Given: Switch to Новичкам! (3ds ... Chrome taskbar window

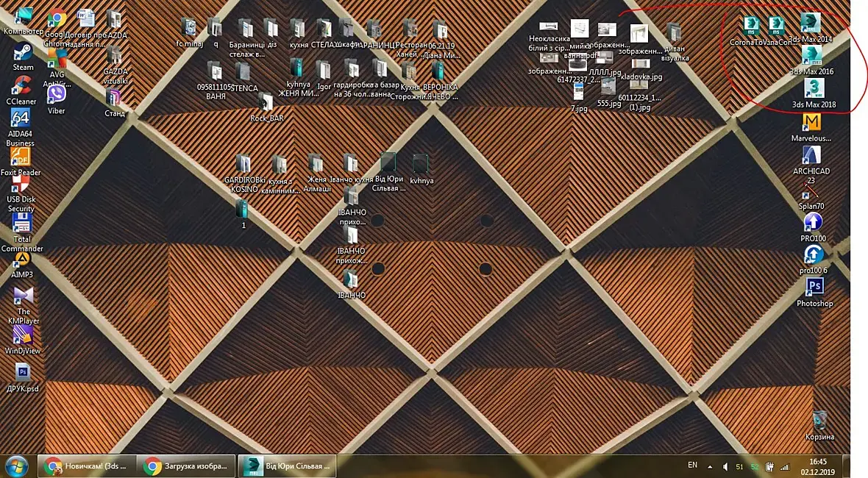Looking at the screenshot, I should click(87, 466).
